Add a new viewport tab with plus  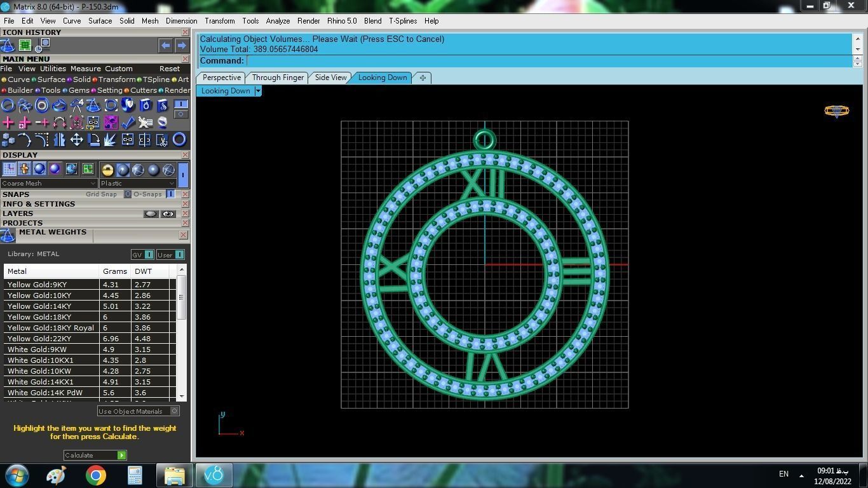423,78
